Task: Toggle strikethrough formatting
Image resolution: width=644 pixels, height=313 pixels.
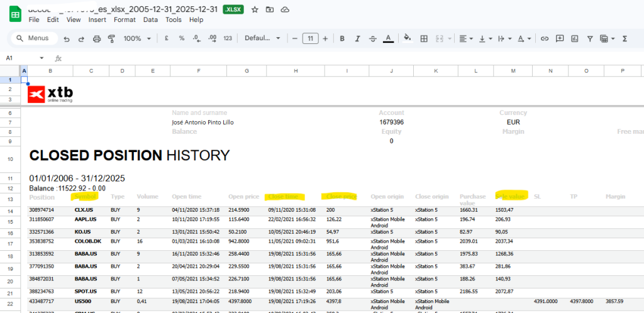Action: tap(372, 39)
